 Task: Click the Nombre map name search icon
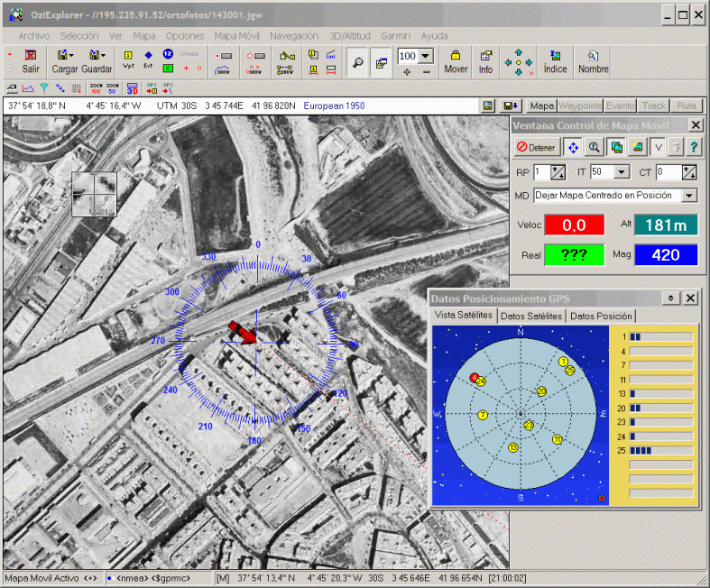point(593,60)
